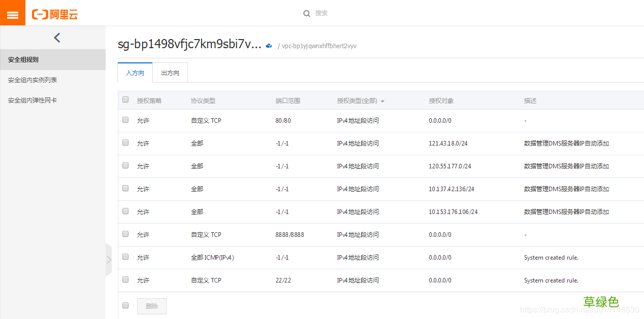Viewport: 644px width, 319px height.
Task: Check the bottom-row checkbox beside the delete button
Action: coord(125,305)
